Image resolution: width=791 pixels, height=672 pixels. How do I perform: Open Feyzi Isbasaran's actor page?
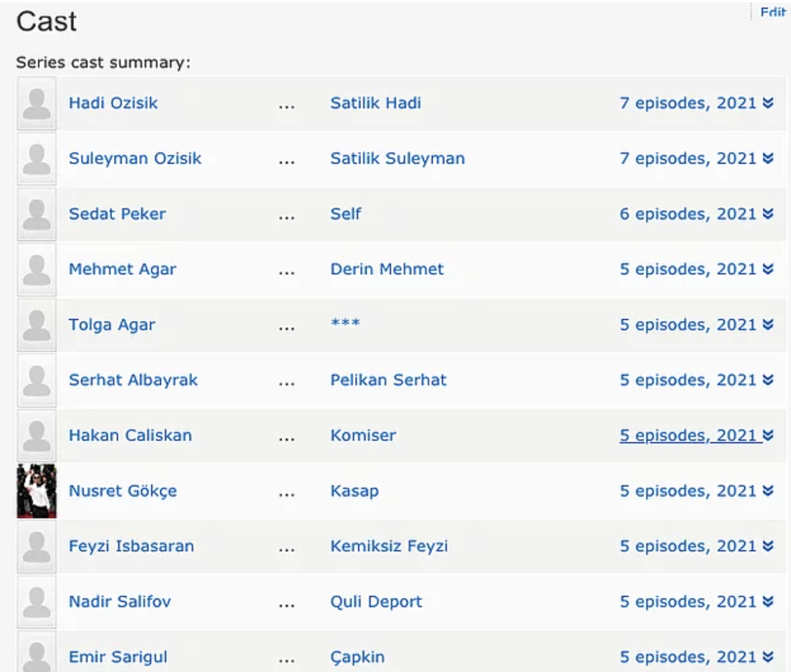(x=131, y=546)
